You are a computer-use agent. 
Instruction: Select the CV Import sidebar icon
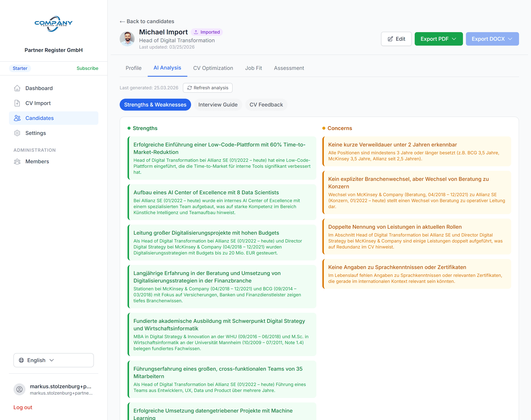tap(17, 103)
